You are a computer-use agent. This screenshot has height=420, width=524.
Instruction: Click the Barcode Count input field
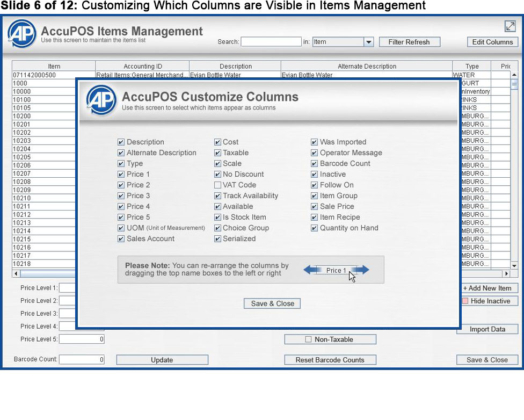82,359
